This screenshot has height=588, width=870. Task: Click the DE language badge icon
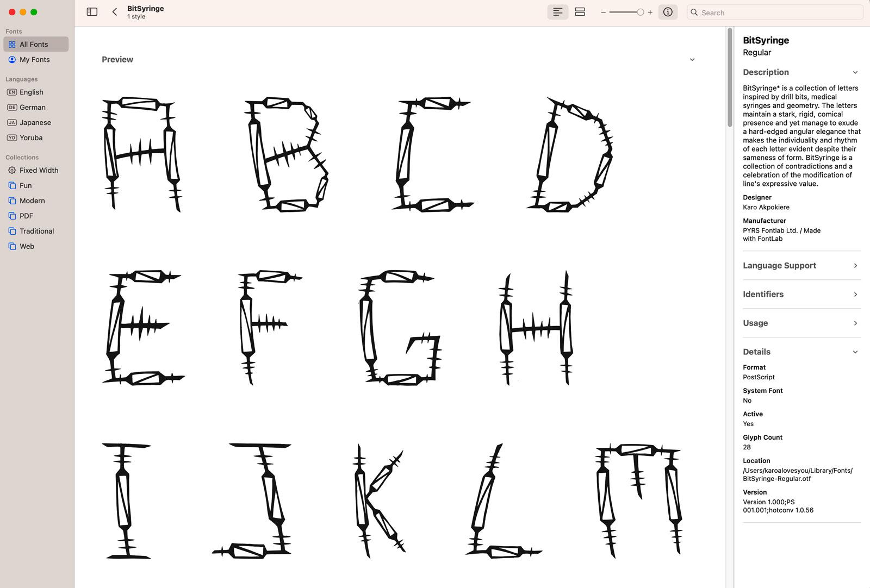(x=12, y=108)
